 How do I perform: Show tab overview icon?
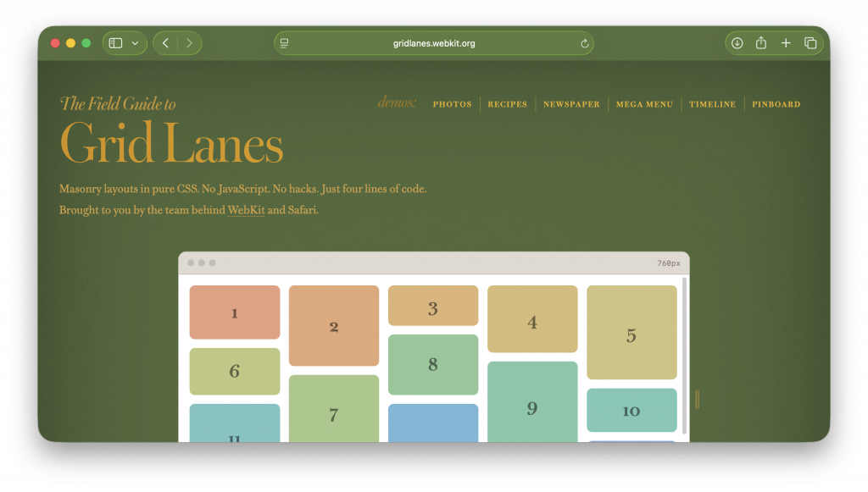[810, 43]
